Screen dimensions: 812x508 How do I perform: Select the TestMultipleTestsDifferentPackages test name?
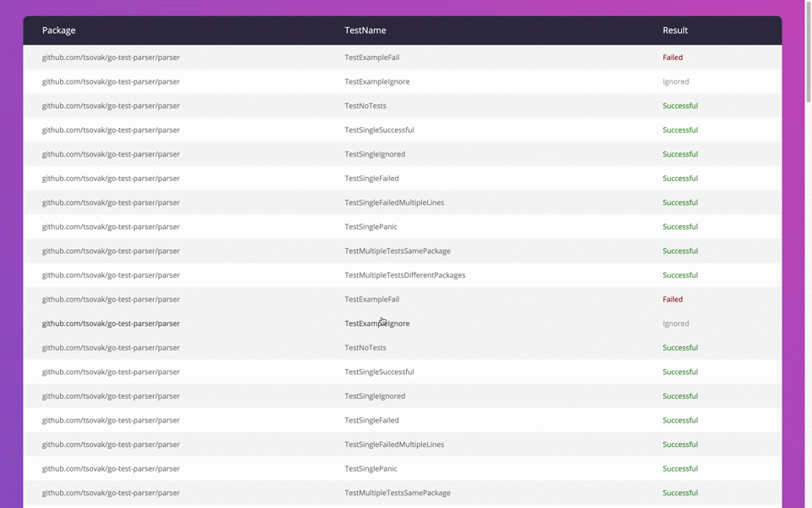pyautogui.click(x=405, y=275)
